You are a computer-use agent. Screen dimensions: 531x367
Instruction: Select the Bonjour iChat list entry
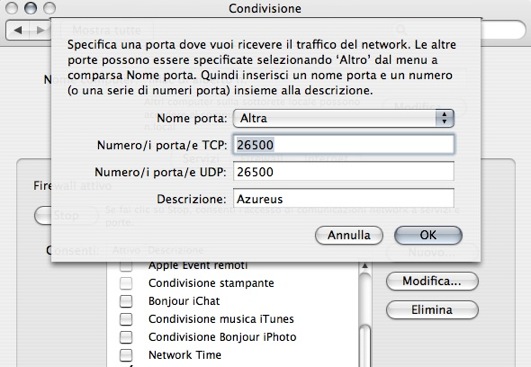coord(184,301)
